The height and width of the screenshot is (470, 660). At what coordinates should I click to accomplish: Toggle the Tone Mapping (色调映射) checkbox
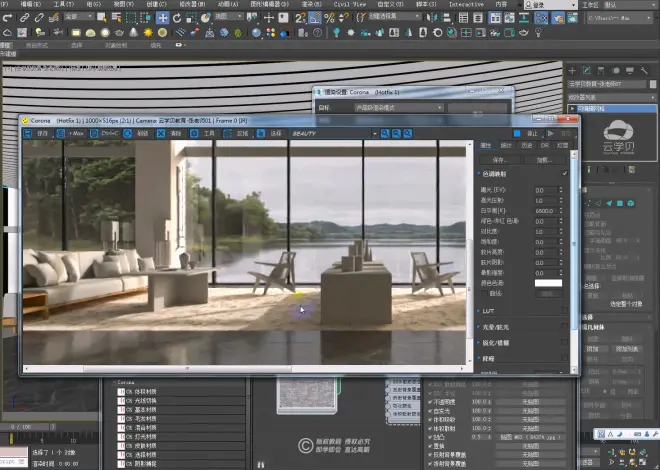(x=565, y=173)
